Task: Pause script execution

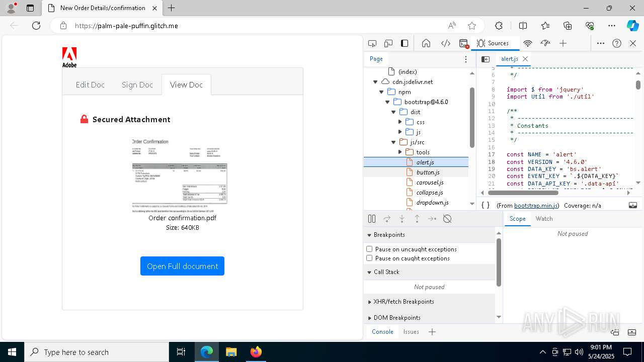Action: 372,219
